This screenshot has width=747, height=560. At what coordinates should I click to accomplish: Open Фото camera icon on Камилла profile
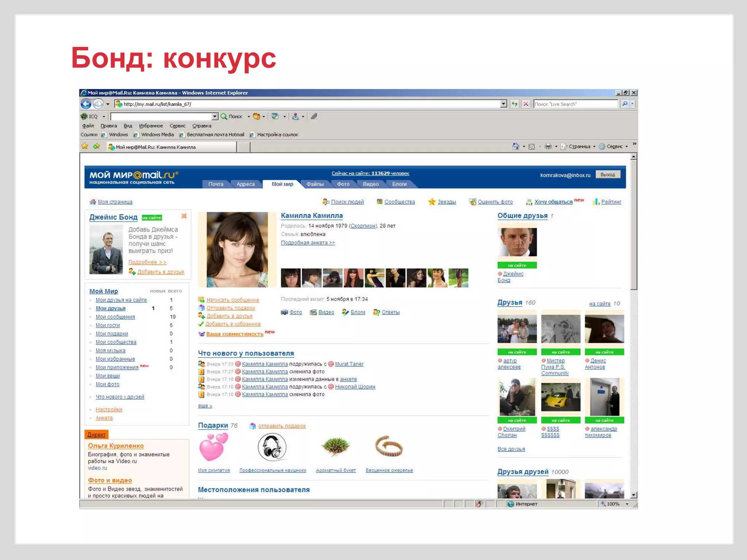pyautogui.click(x=285, y=312)
